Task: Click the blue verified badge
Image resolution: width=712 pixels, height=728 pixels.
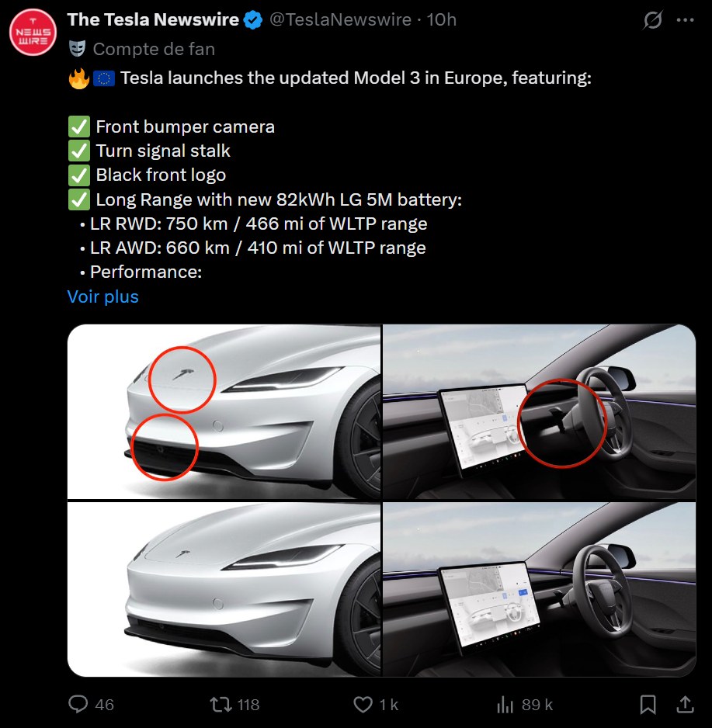Action: 253,20
